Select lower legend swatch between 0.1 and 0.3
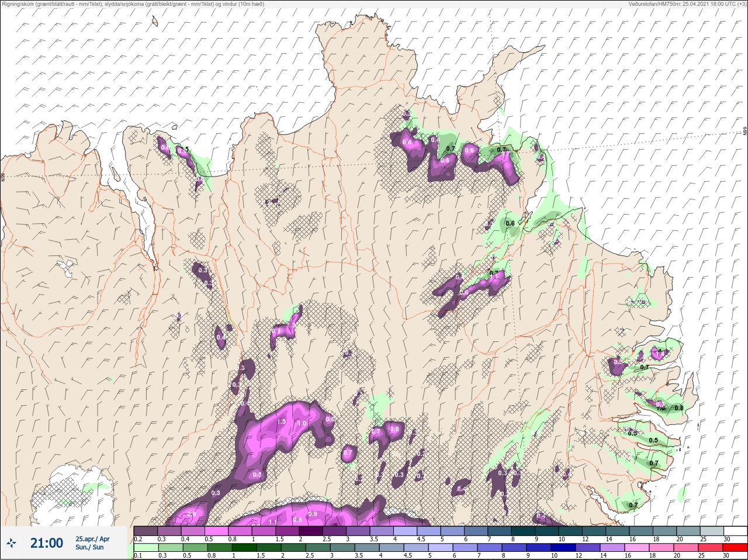This screenshot has width=748, height=560. pos(146,548)
